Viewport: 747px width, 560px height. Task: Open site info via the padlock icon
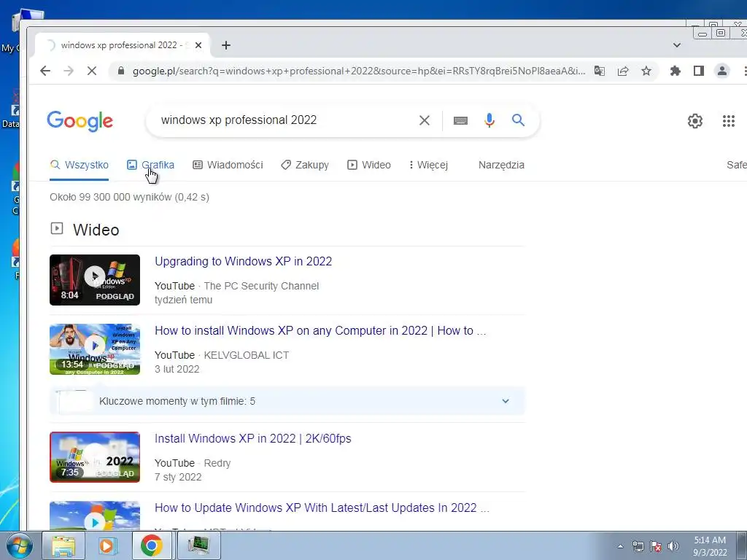click(121, 71)
